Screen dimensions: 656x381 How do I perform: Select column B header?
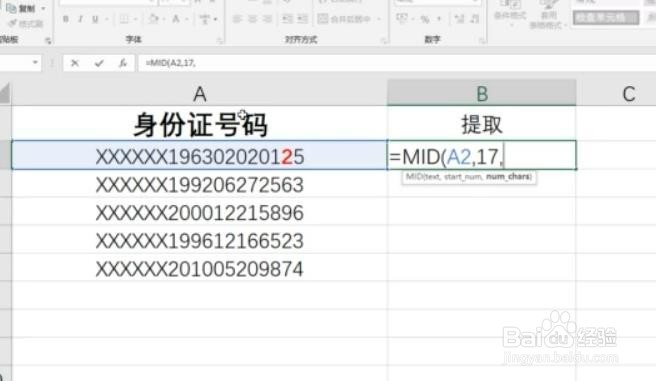(482, 93)
